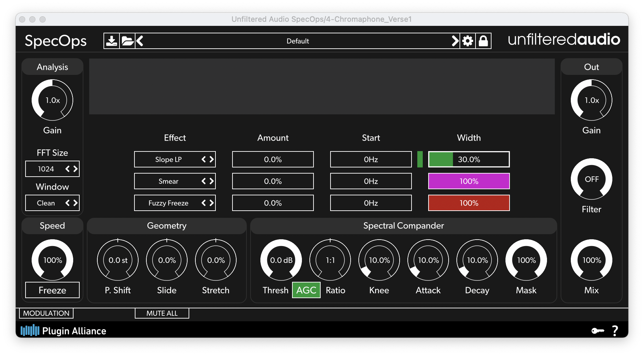This screenshot has width=644, height=356.
Task: Go to next preset arrow
Action: click(455, 41)
